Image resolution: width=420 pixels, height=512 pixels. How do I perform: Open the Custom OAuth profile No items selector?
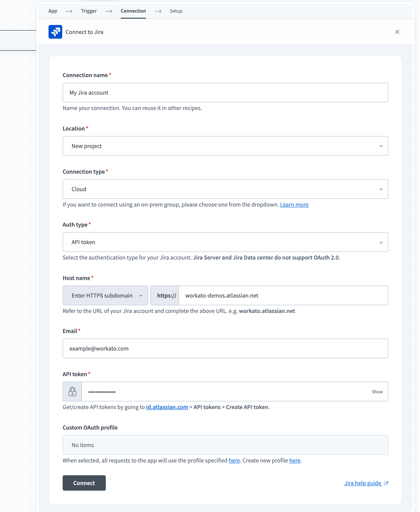click(x=225, y=445)
